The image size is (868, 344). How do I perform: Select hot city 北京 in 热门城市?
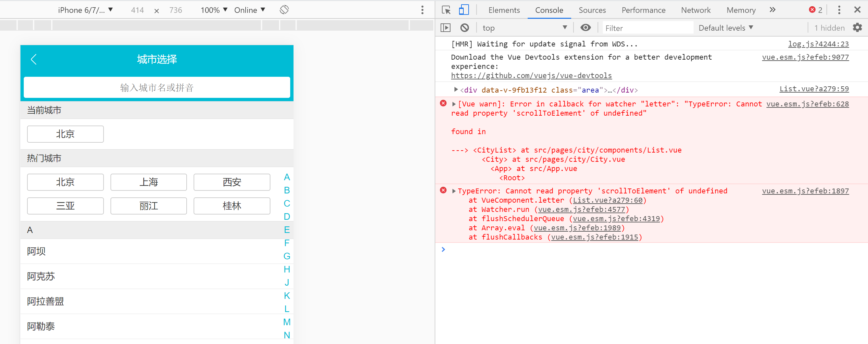pos(65,182)
